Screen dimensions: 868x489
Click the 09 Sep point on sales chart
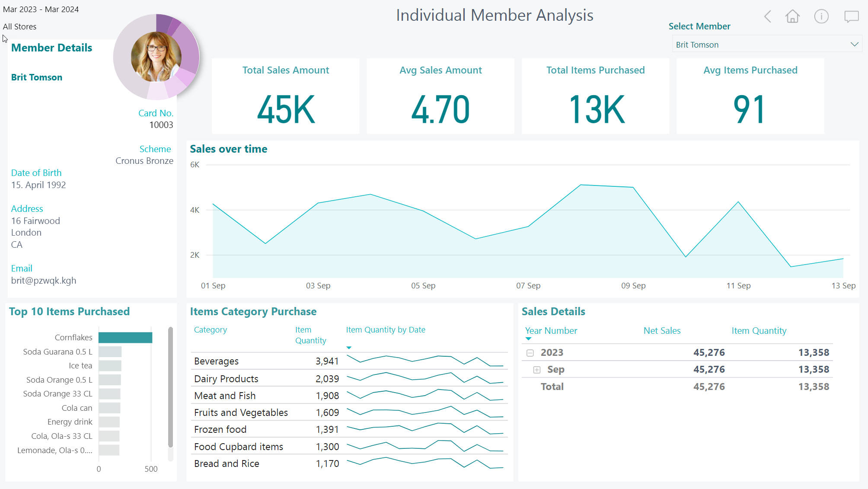(633, 187)
